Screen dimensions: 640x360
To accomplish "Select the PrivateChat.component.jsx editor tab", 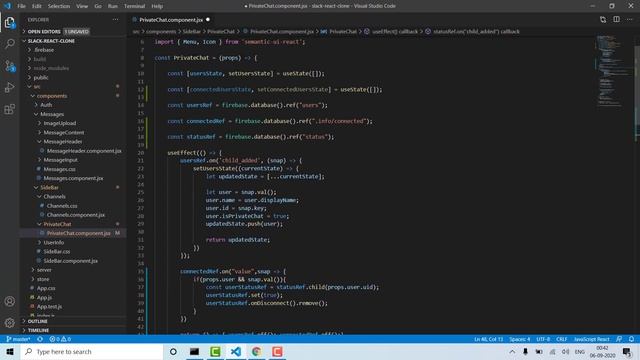I will click(x=171, y=20).
